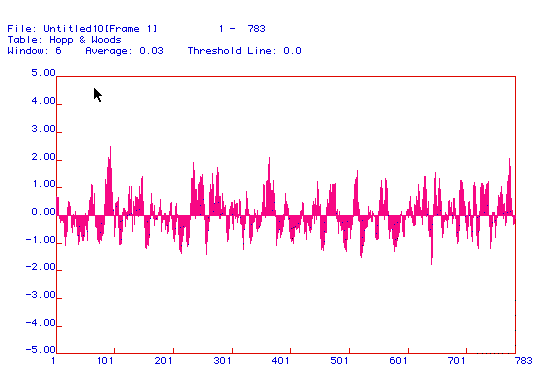Image resolution: width=536 pixels, height=386 pixels.
Task: Click the y-axis label -2.00
Action: point(41,267)
